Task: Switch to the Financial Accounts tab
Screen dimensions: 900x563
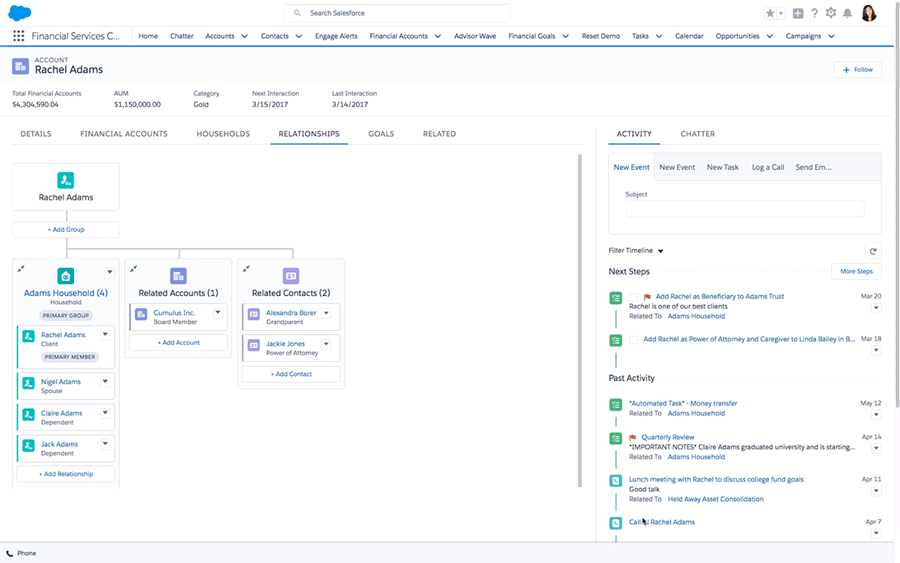Action: (124, 134)
